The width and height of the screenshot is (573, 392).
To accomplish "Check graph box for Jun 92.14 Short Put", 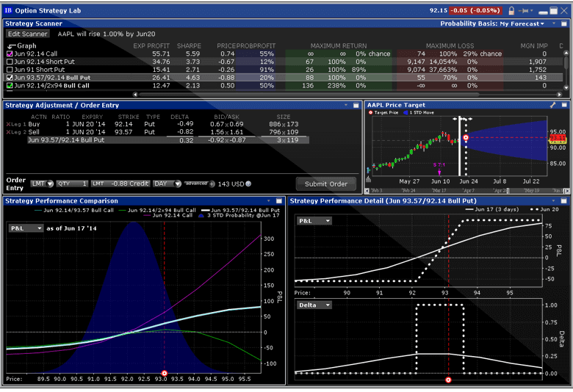I will click(10, 62).
